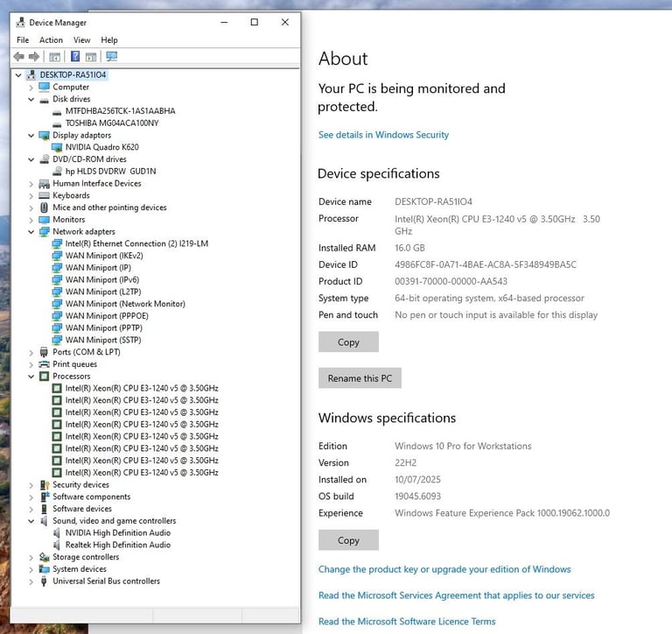The image size is (672, 634).
Task: Select NVIDIA High Definition Audio device
Action: click(x=118, y=532)
